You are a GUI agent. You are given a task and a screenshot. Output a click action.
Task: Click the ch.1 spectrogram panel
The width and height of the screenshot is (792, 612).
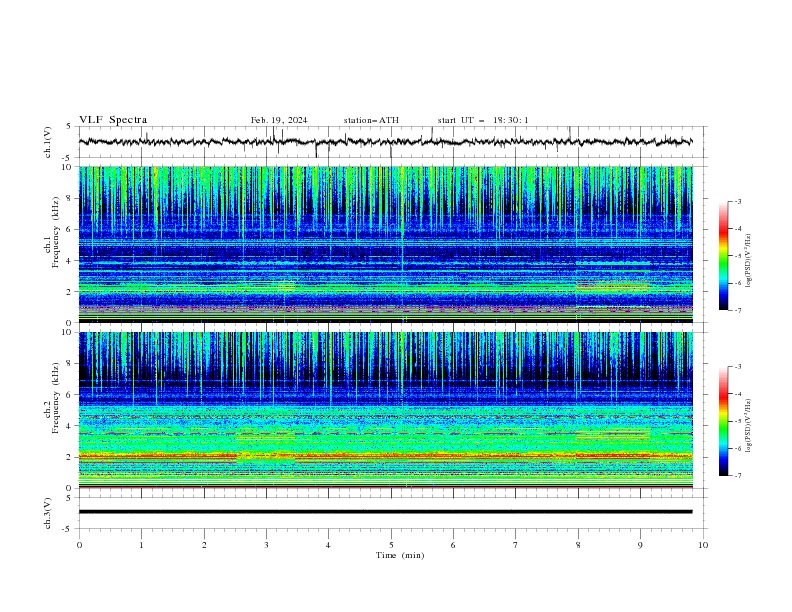[385, 244]
